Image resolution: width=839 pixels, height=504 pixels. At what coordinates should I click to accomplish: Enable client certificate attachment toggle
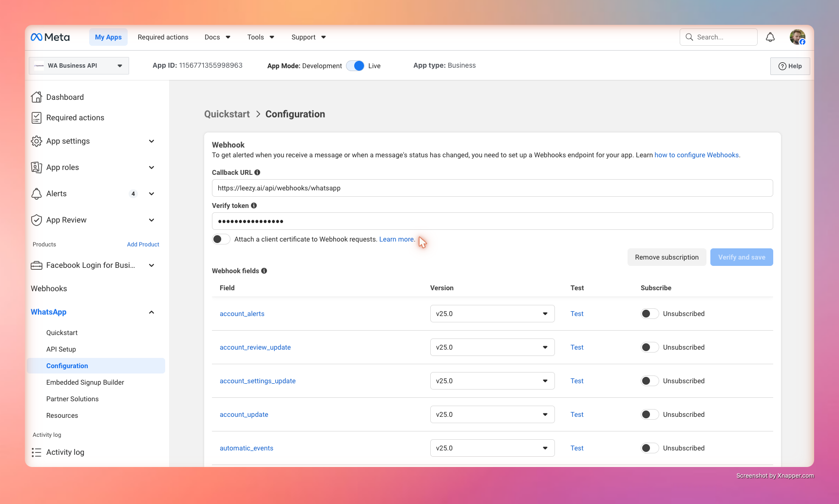[x=221, y=239]
